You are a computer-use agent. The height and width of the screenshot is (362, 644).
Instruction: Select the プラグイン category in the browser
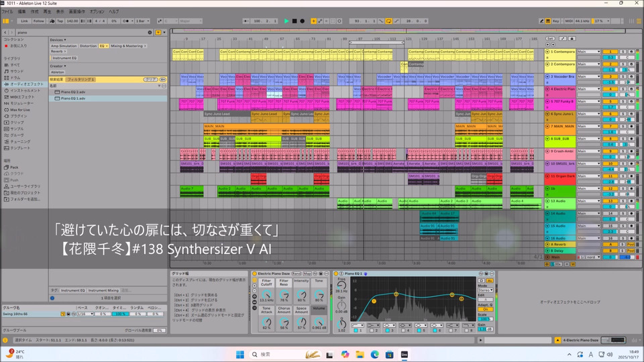19,115
